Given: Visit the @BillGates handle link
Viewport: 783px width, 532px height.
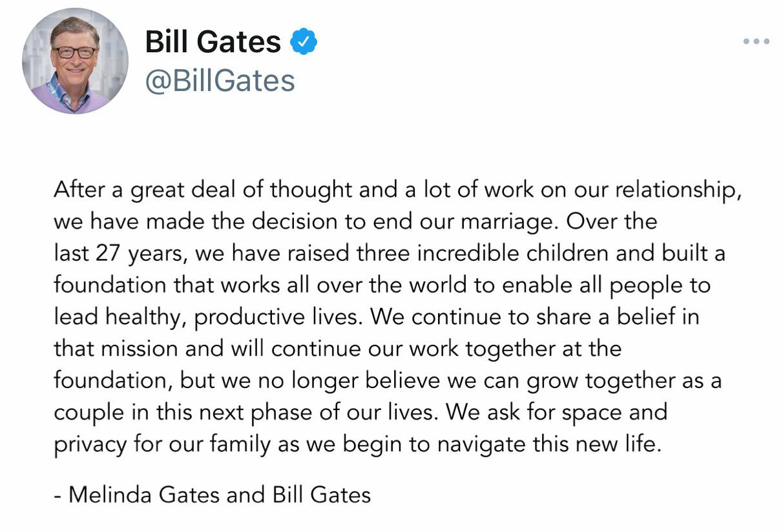Looking at the screenshot, I should coord(220,81).
